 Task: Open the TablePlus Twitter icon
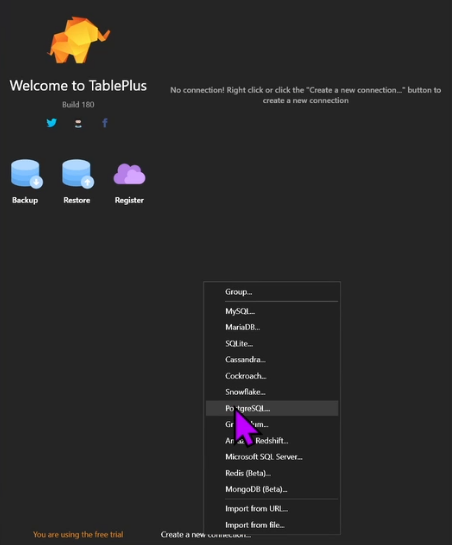pyautogui.click(x=51, y=123)
